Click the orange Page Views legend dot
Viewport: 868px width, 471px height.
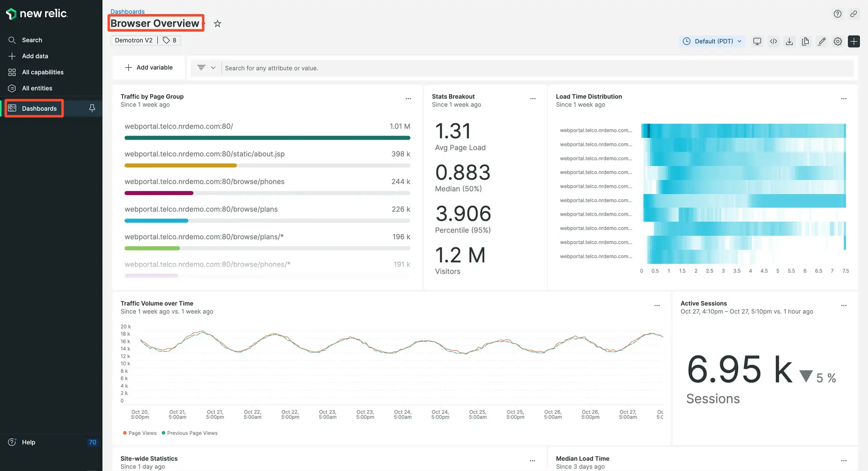click(125, 433)
